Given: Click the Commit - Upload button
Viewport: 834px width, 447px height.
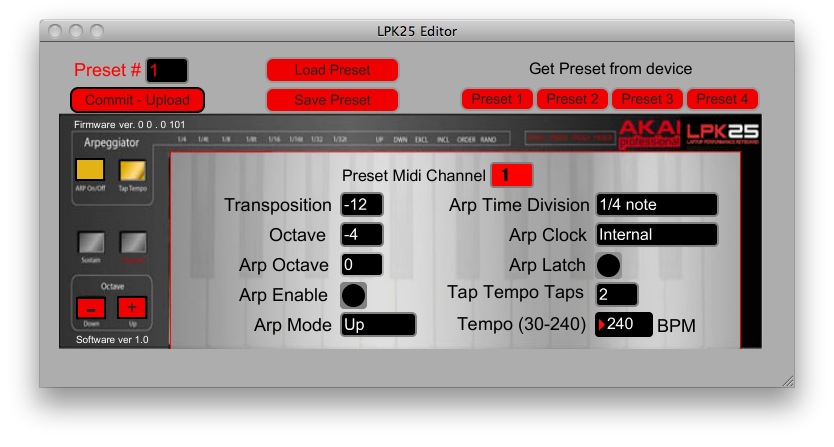Looking at the screenshot, I should pos(137,100).
